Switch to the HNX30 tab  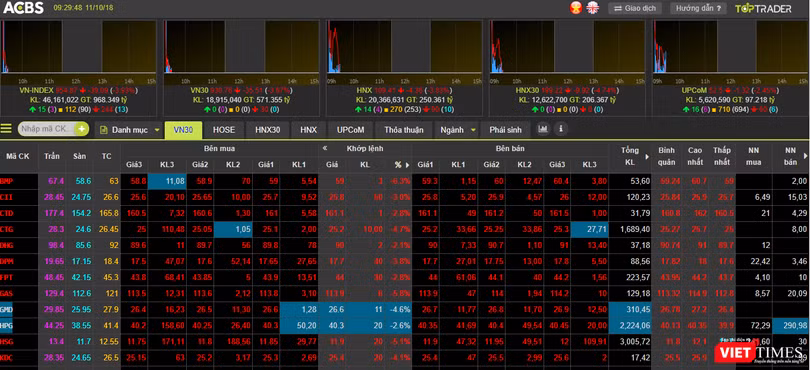tap(268, 130)
